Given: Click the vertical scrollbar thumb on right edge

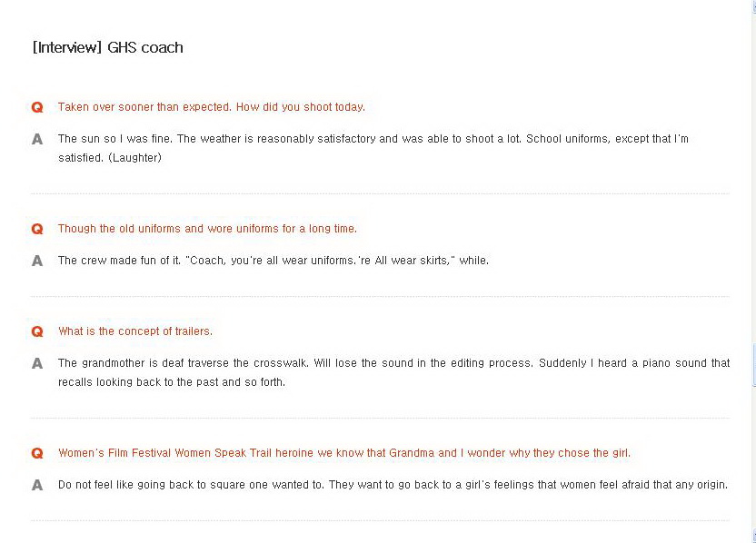Looking at the screenshot, I should [x=753, y=365].
